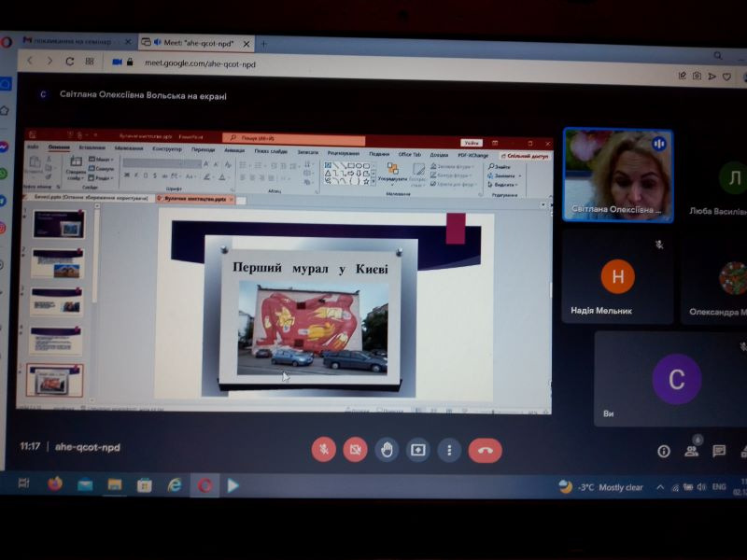Click Світлана Олексіївна video tile
747x560 pixels.
pos(618,175)
